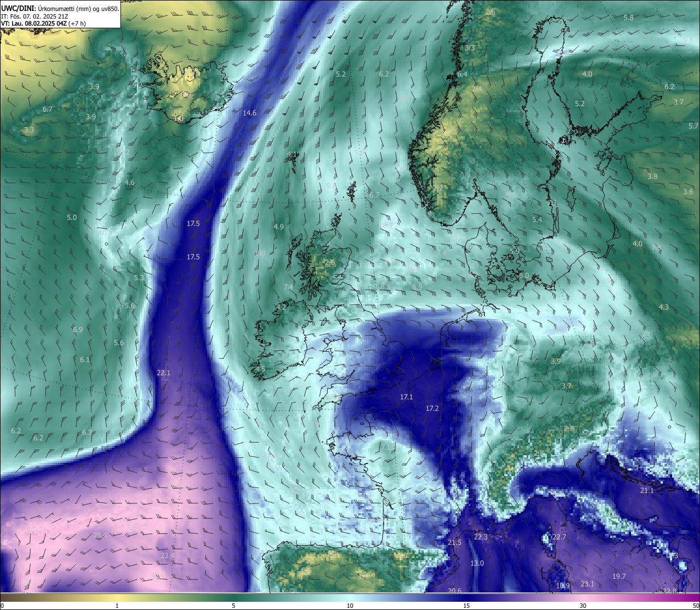Screen dimensions: 700x610
Task: Click the 22.7 value near Corsica
Action: 559,537
